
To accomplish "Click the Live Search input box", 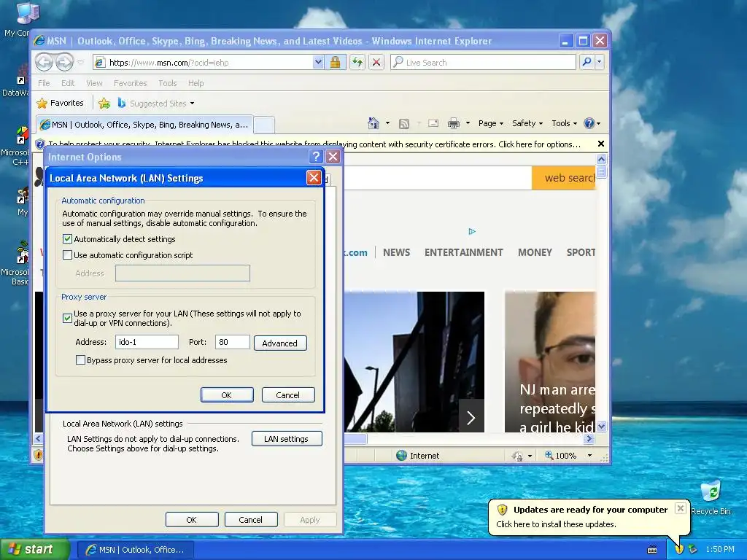I will pos(483,63).
